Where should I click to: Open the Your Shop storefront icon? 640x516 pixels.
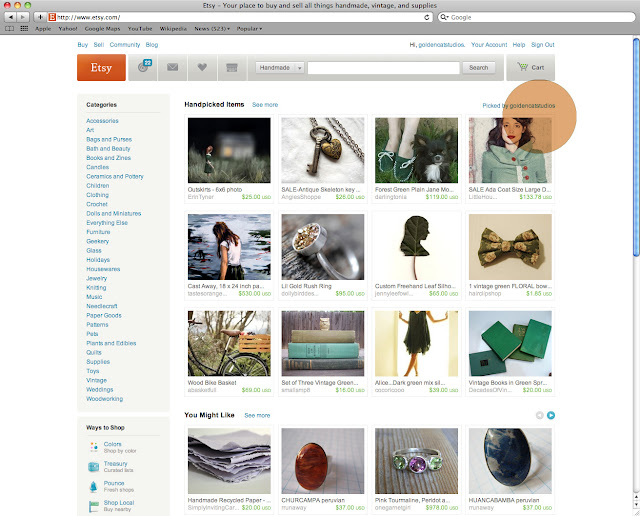tap(232, 67)
